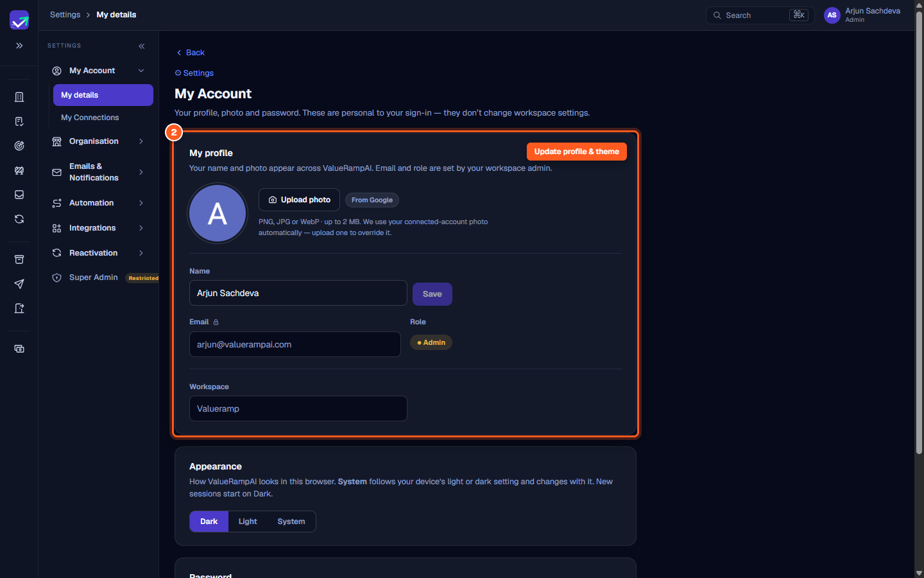Expand the Emails & Notifications chevron
Screen dimensions: 924x578
coord(141,172)
